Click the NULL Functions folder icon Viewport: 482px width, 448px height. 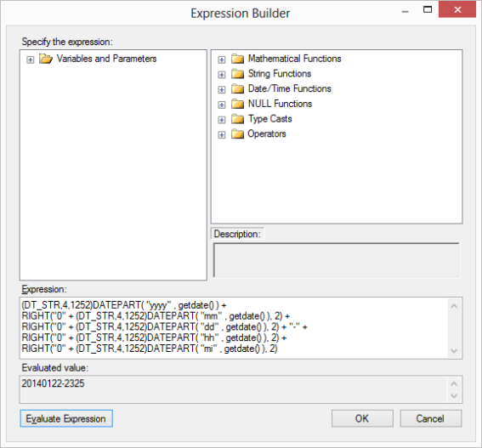pyautogui.click(x=237, y=104)
